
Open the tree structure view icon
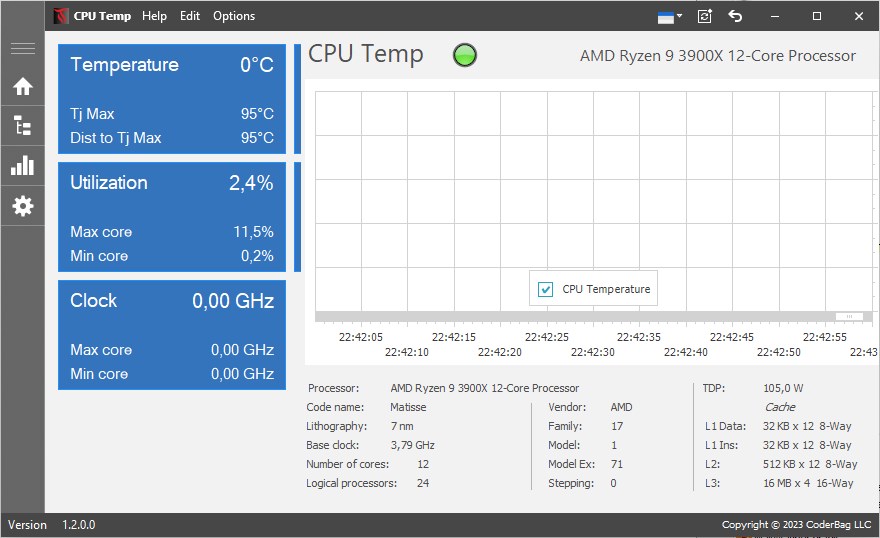[x=22, y=126]
